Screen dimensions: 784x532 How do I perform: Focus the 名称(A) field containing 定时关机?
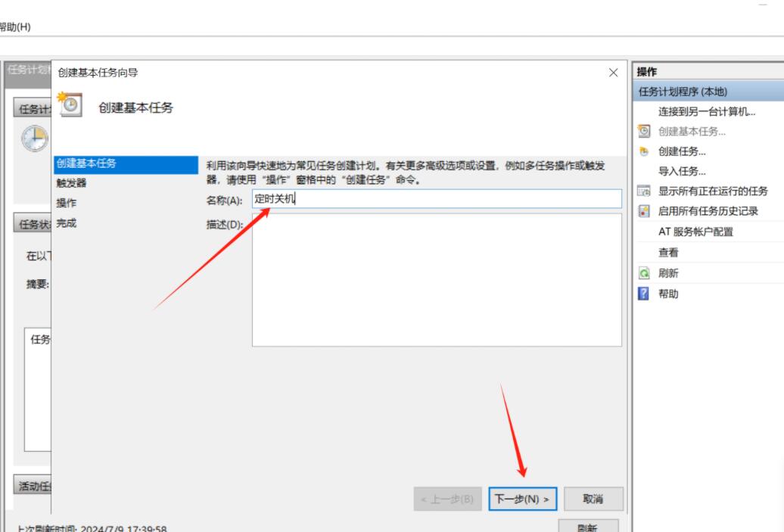(x=437, y=199)
